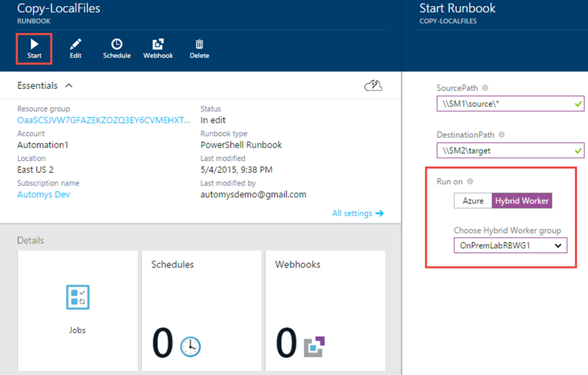The image size is (588, 375).
Task: Delete the runbook with trash icon
Action: [199, 49]
